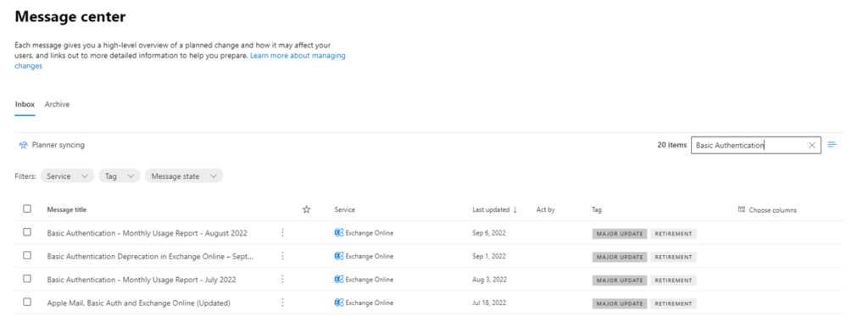868x317 pixels.
Task: Expand the Tag filter dropdown
Action: (119, 176)
